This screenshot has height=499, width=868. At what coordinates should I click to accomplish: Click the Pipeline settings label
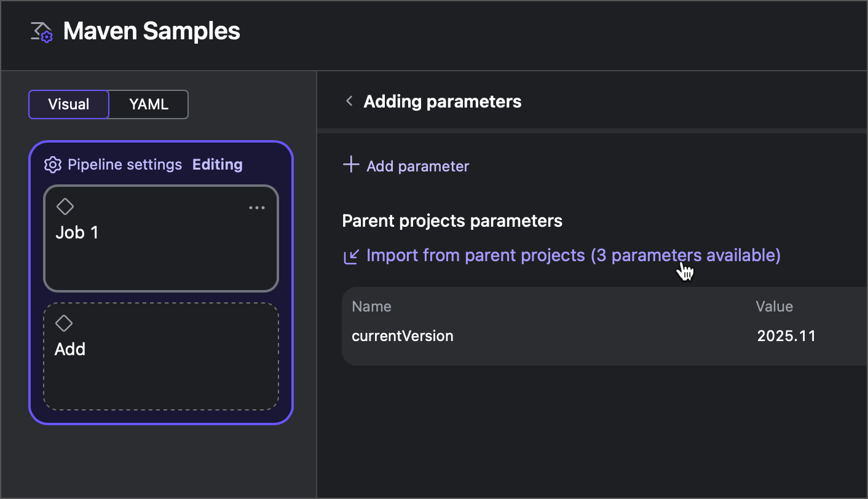click(125, 164)
